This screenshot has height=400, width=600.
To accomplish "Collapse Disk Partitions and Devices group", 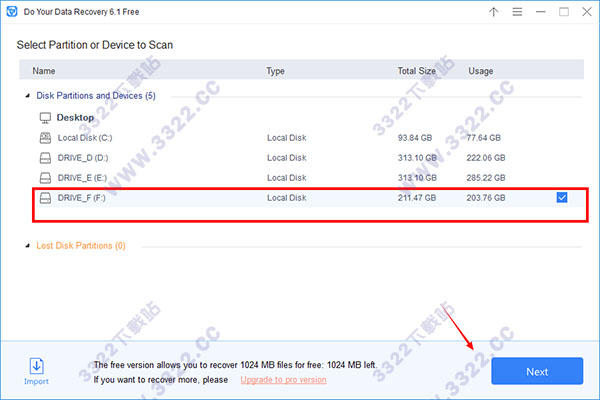I will pos(28,96).
